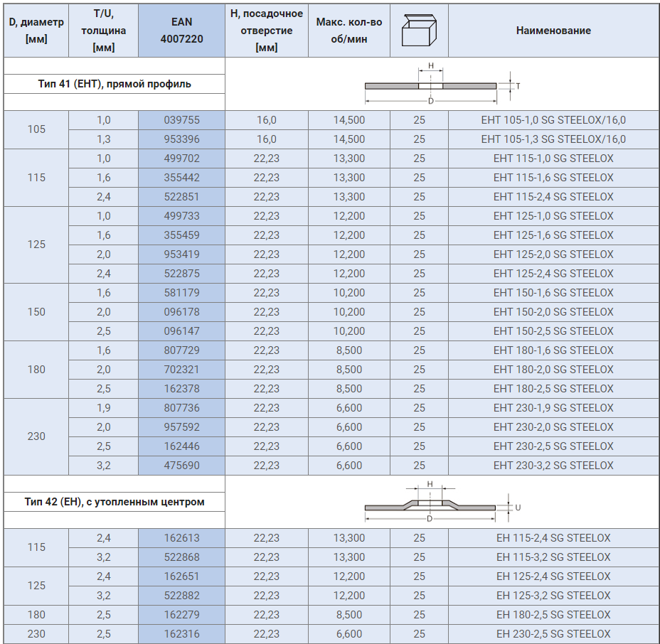Select the 'EAN 4007220' column header
Viewport: 660px width, 644px height.
coord(181,31)
